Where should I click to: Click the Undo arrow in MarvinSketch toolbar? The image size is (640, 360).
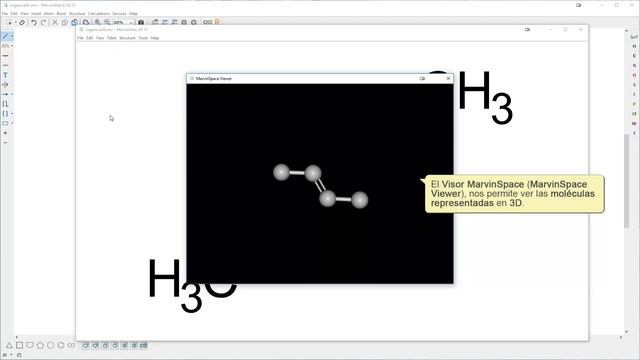tap(34, 22)
